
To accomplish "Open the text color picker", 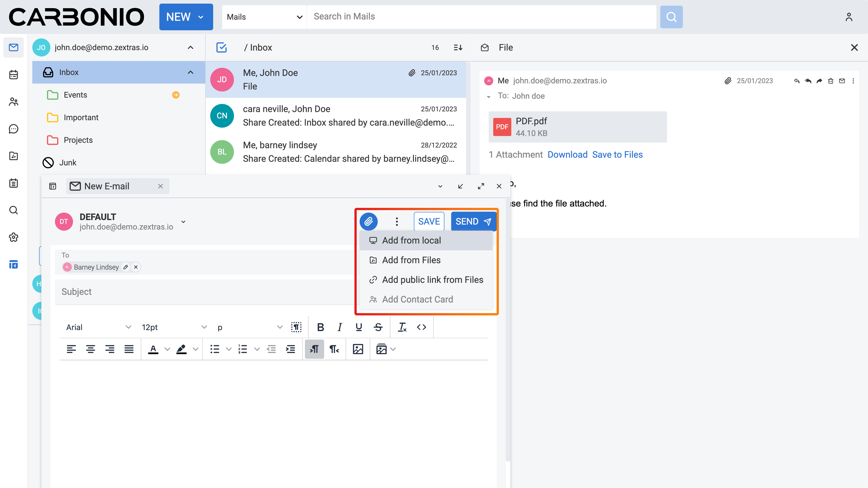I will click(167, 349).
